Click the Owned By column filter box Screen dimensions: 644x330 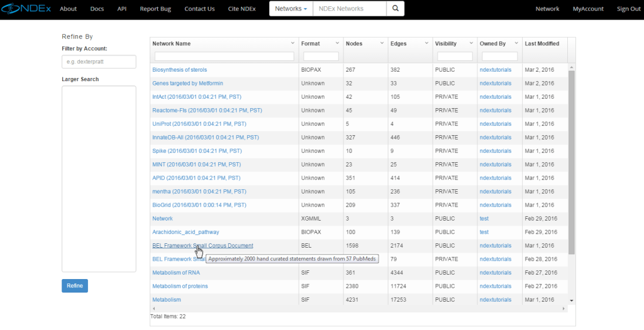(x=500, y=56)
